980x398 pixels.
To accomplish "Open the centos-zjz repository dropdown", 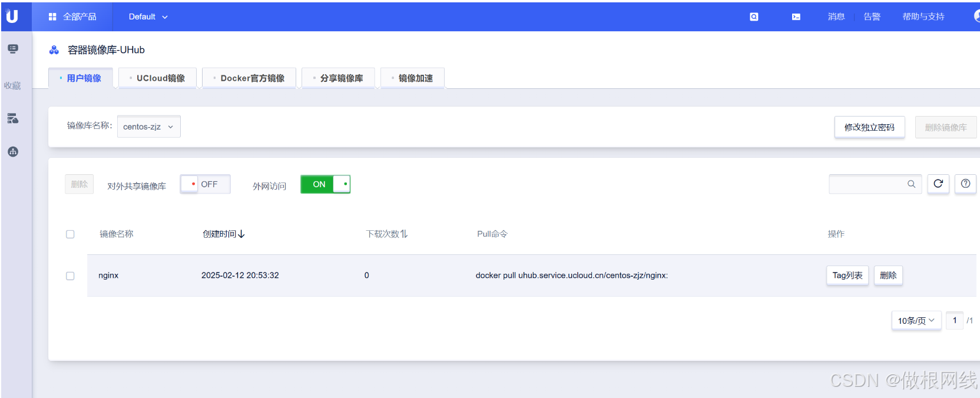I will 149,127.
